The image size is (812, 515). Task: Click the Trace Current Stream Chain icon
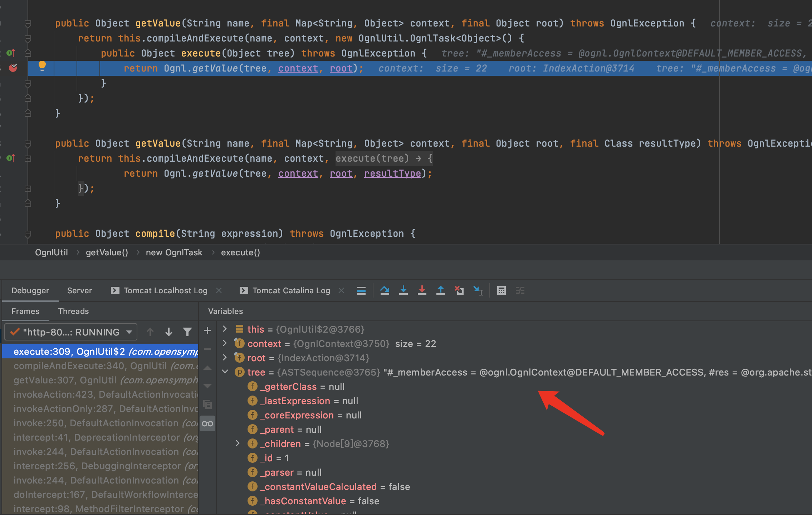520,290
